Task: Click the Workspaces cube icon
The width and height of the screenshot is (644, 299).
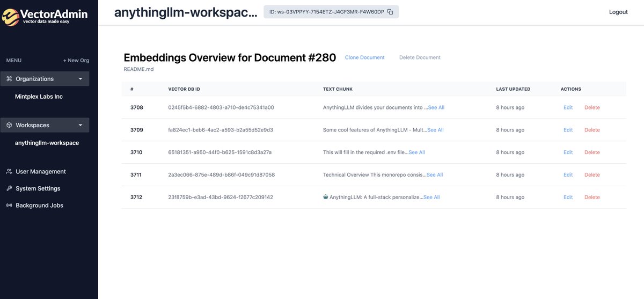Action: pos(9,125)
